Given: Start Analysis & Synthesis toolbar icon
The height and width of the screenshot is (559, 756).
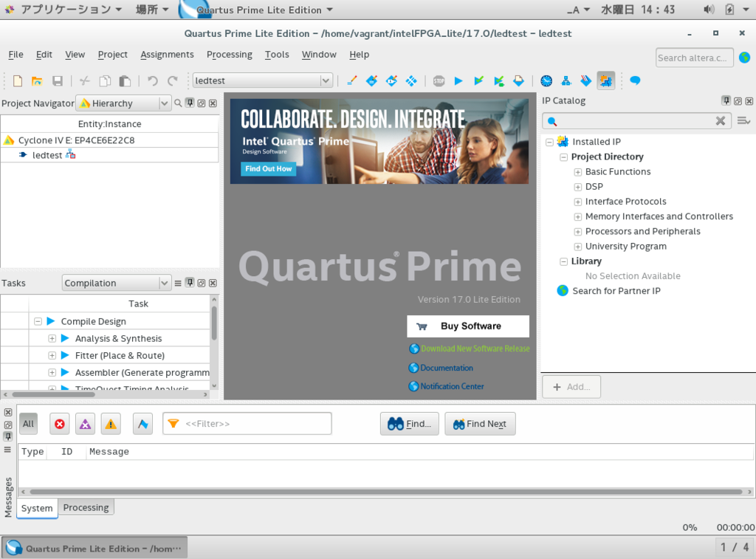Looking at the screenshot, I should (x=498, y=80).
